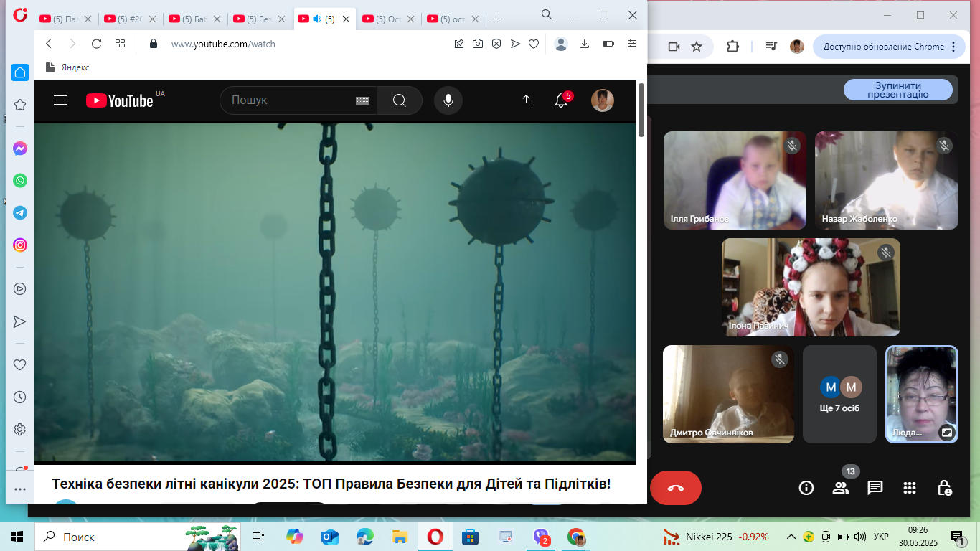Open "Доступно обновление Chrome" update menu
This screenshot has height=551, width=980.
[887, 47]
